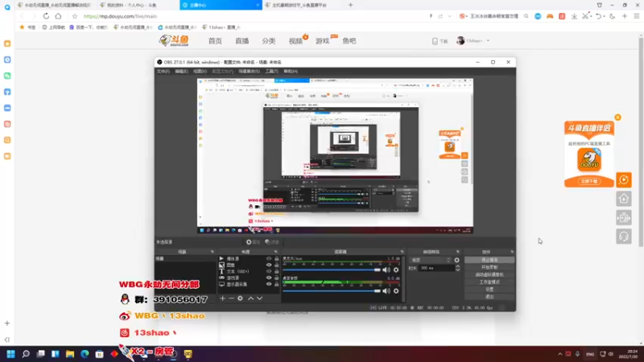The image size is (644, 362).
Task: Click the Douyu logo on webpage
Action: [174, 41]
